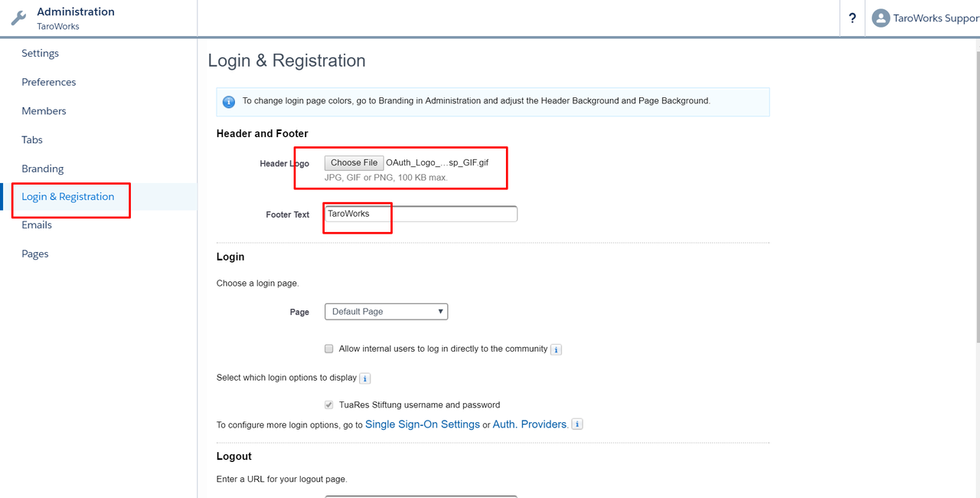980x498 pixels.
Task: Click the Administration TaroWorks header title
Action: [x=76, y=18]
